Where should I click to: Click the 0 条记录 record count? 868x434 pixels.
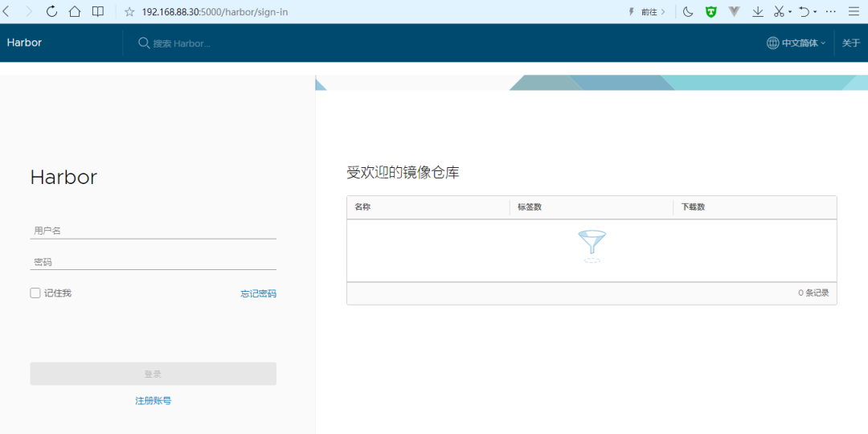pyautogui.click(x=813, y=293)
